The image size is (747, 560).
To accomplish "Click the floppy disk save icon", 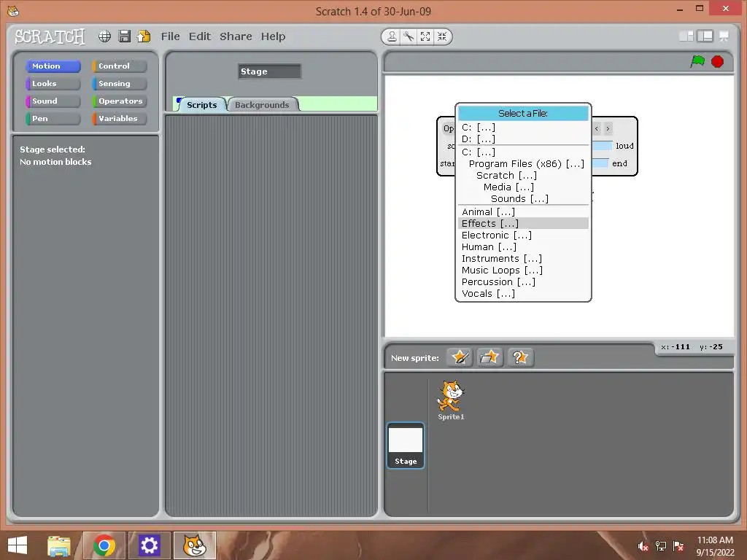I will click(x=124, y=36).
